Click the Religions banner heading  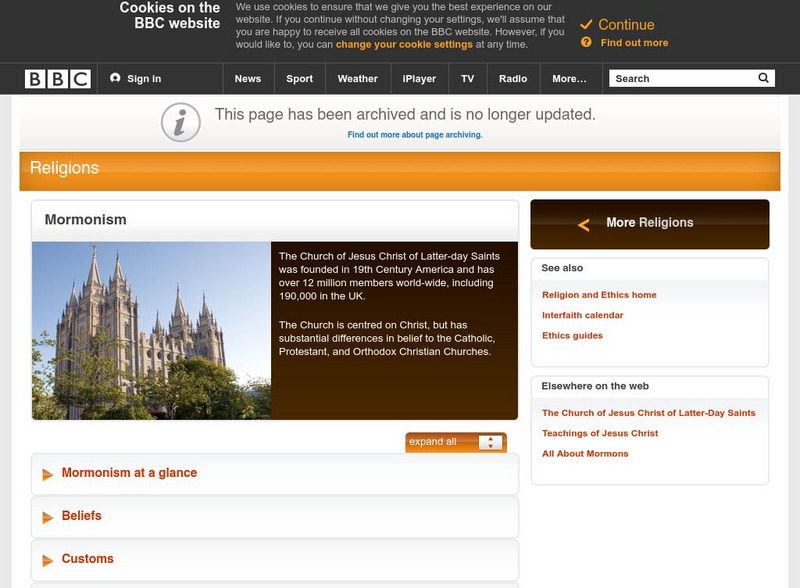[64, 168]
